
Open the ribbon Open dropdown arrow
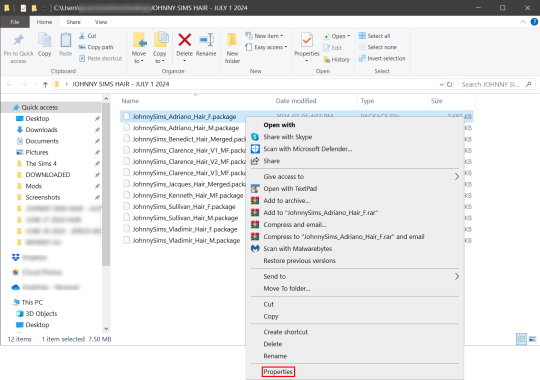pyautogui.click(x=349, y=36)
